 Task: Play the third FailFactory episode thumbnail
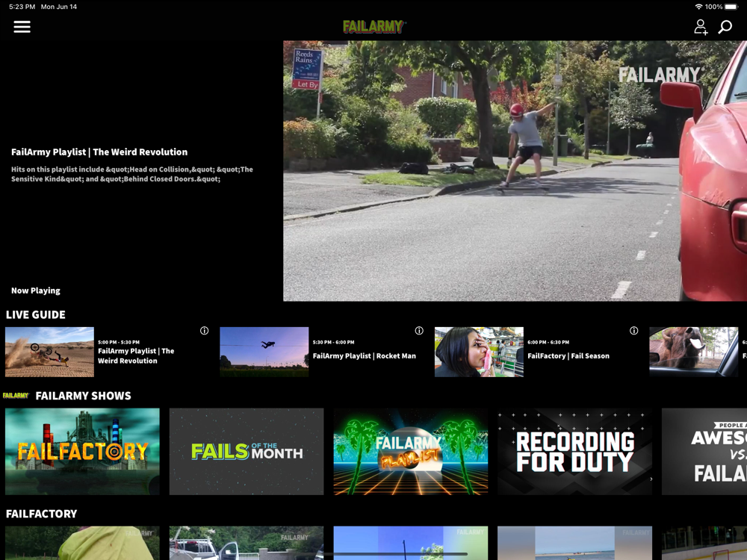click(x=411, y=543)
